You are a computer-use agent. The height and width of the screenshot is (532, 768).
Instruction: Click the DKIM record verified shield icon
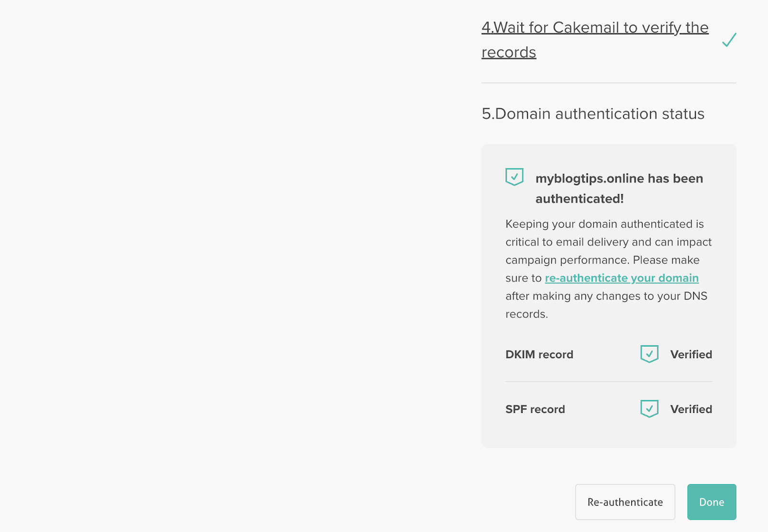[x=649, y=354]
